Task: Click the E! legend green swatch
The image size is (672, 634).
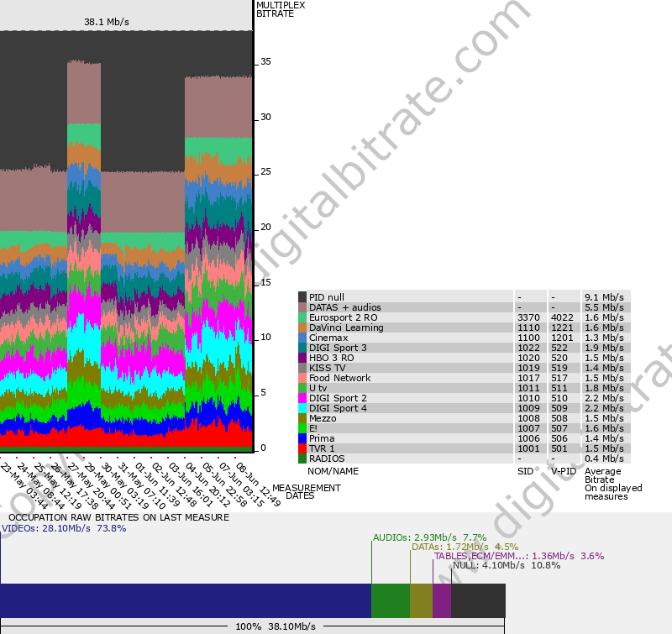Action: (302, 428)
